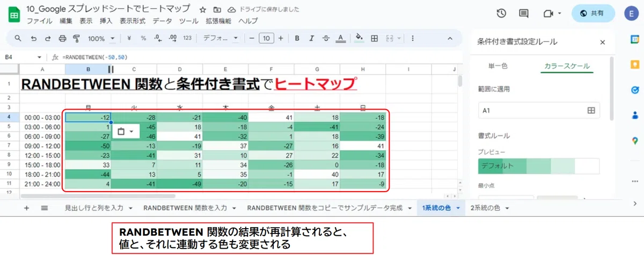The width and height of the screenshot is (644, 255).
Task: Open the fill color picker
Action: coord(360,39)
